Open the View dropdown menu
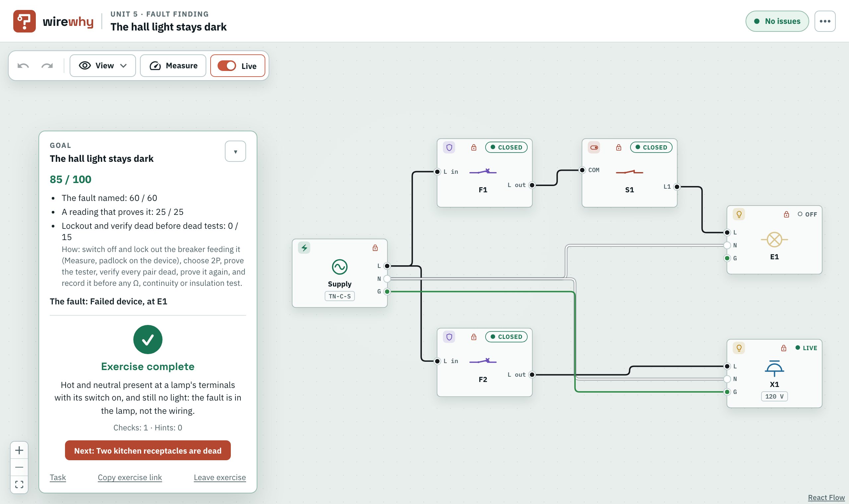 tap(102, 66)
